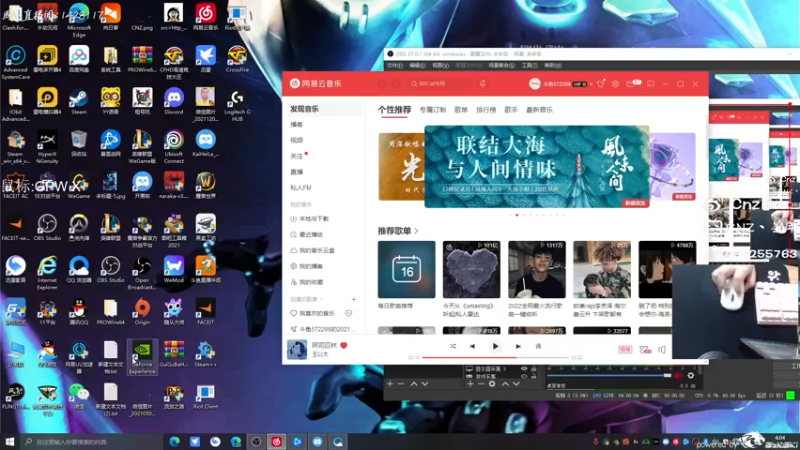Open the Ubisoft Connect desktop shortcut

(x=173, y=147)
